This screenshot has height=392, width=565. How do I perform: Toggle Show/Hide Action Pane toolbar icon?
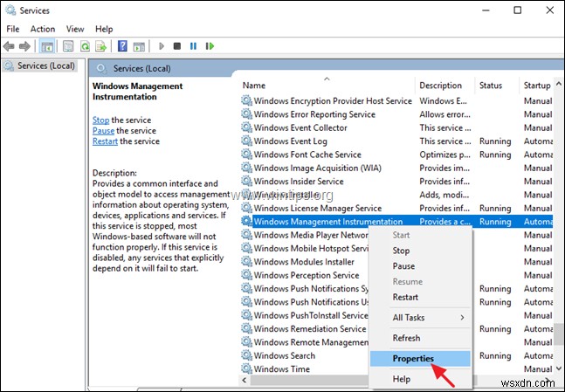139,46
